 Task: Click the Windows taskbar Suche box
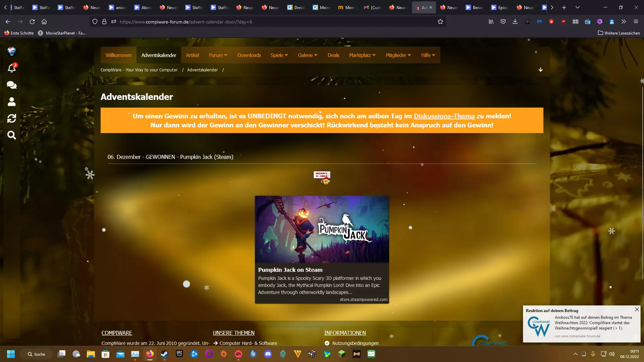[36, 354]
